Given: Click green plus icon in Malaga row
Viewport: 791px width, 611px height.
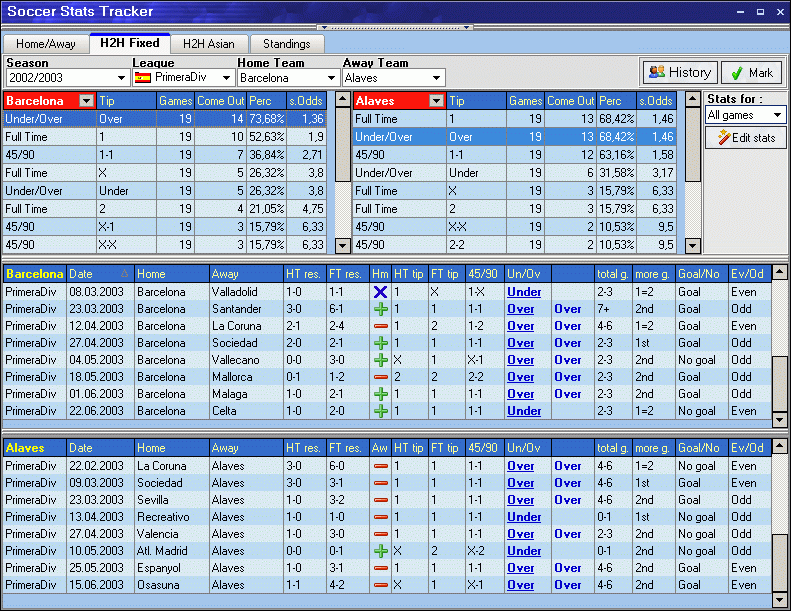Looking at the screenshot, I should coord(380,394).
